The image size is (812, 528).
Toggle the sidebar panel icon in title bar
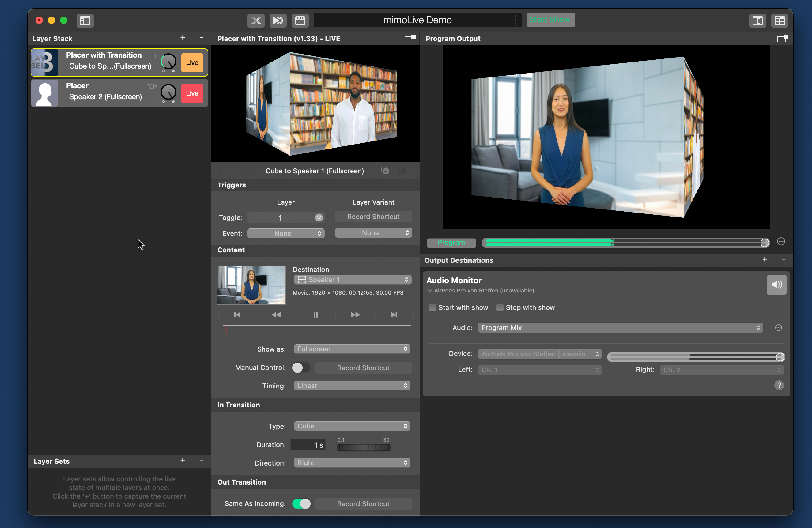pos(85,21)
